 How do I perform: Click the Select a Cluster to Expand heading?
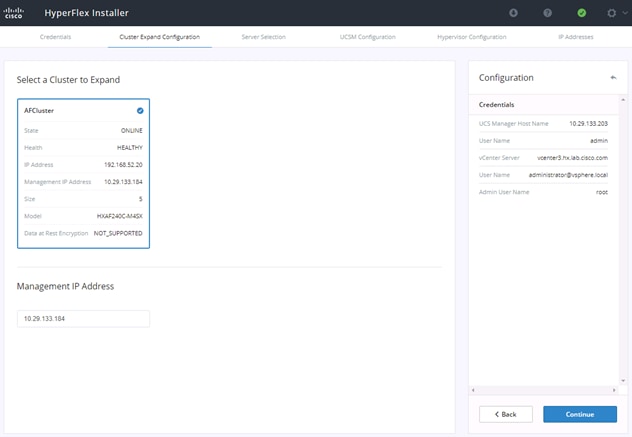(x=68, y=80)
